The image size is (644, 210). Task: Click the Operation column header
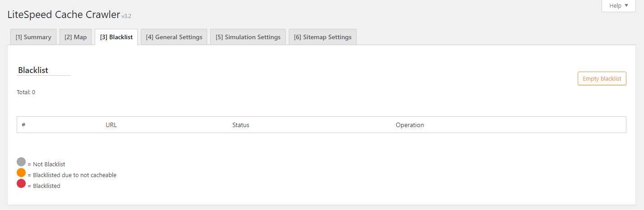click(x=410, y=125)
